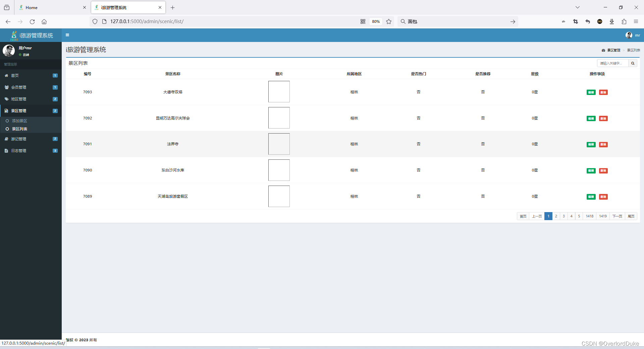Image resolution: width=644 pixels, height=349 pixels.
Task: Edit the 昆明万达高尔夫球会 row
Action: (x=591, y=118)
